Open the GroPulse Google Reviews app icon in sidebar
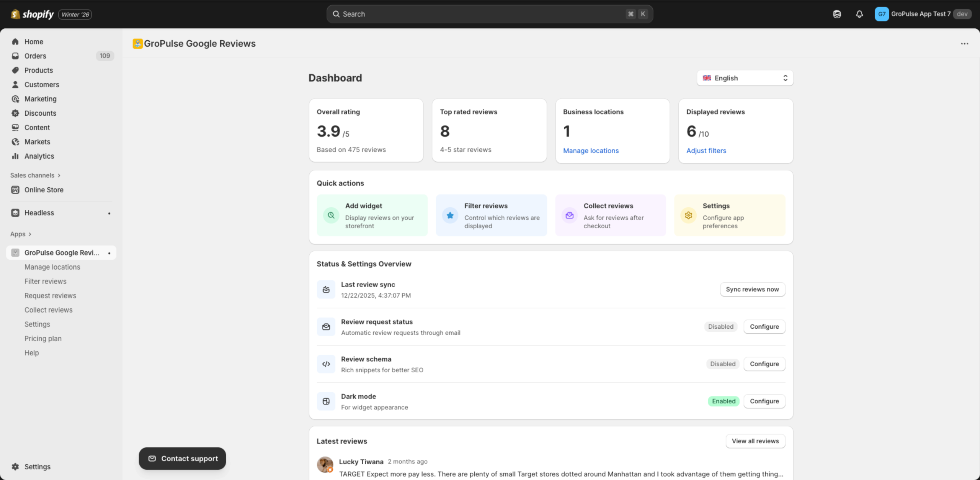Viewport: 980px width, 480px height. (15, 252)
